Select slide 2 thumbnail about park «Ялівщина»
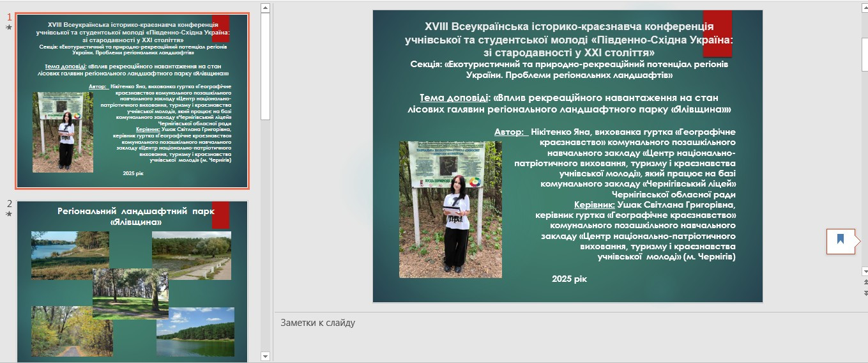The height and width of the screenshot is (363, 868). point(132,281)
